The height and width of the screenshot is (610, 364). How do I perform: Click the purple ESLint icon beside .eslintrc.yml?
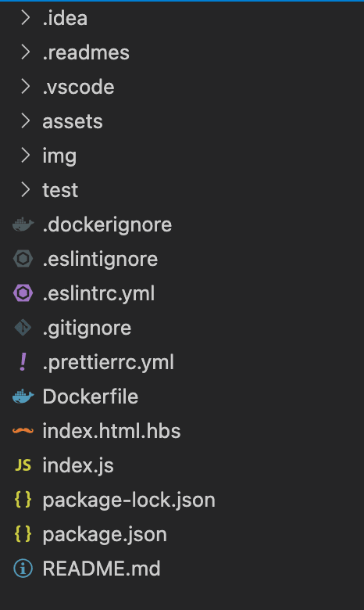click(23, 293)
